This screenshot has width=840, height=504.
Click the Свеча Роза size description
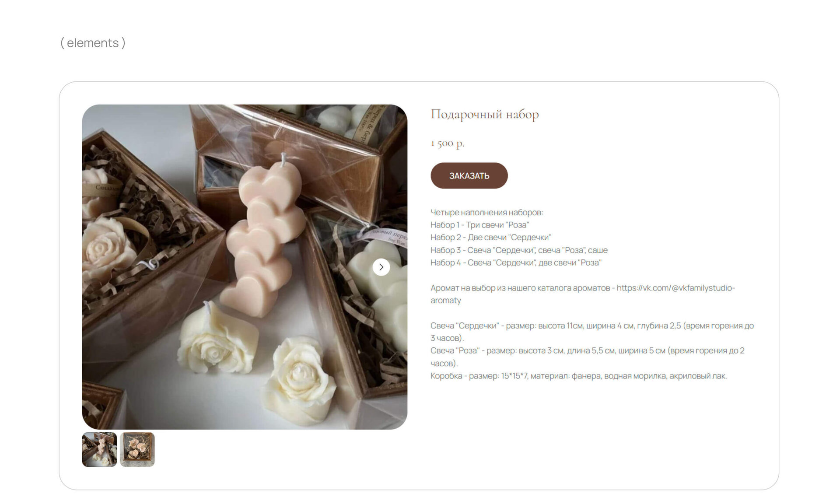coord(588,357)
